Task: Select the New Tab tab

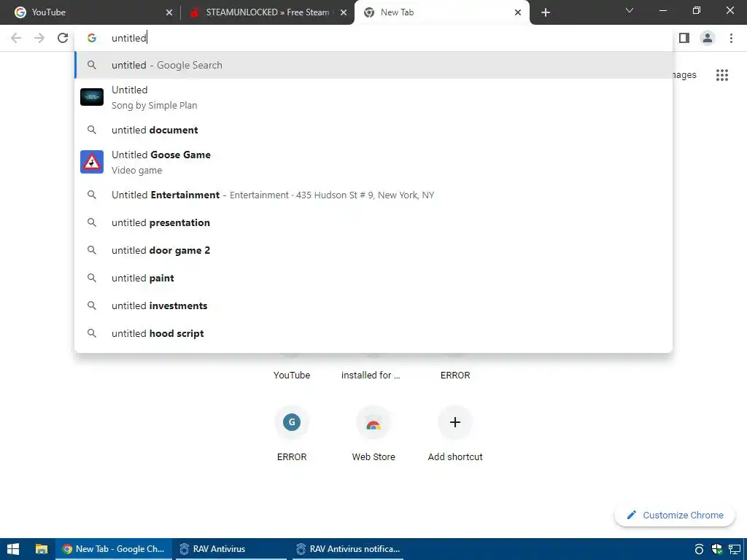Action: (x=441, y=12)
